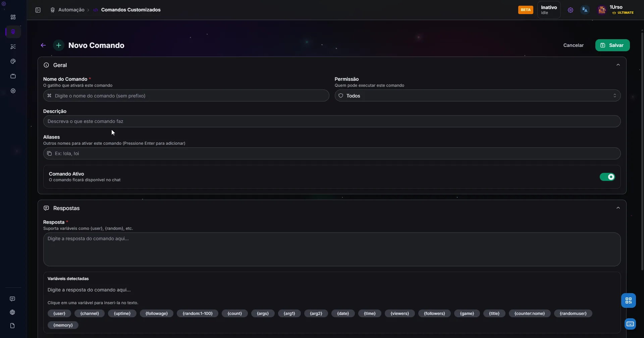Open the language translation icon

coord(585,10)
